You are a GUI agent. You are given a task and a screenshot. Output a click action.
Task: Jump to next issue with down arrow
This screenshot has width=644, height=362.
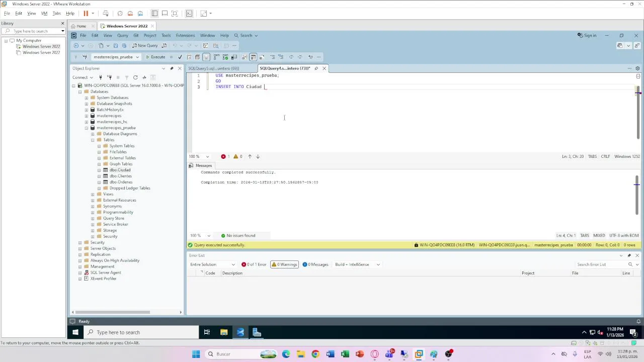pyautogui.click(x=258, y=156)
